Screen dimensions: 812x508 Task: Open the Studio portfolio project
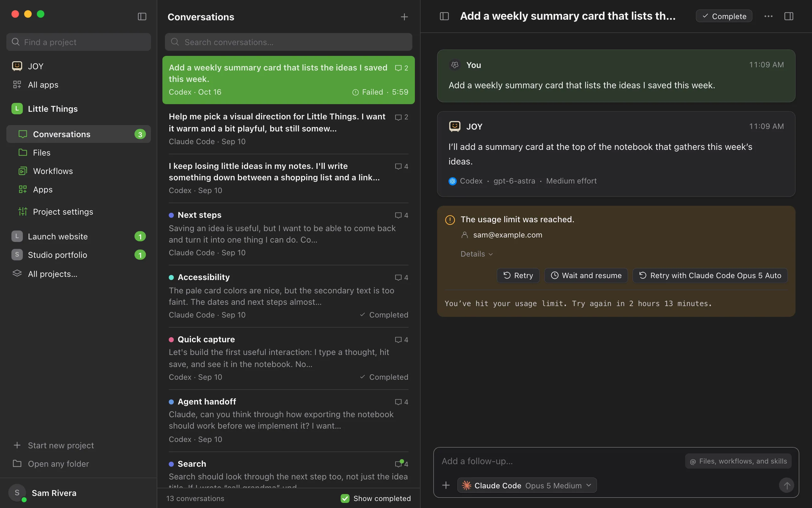click(79, 255)
